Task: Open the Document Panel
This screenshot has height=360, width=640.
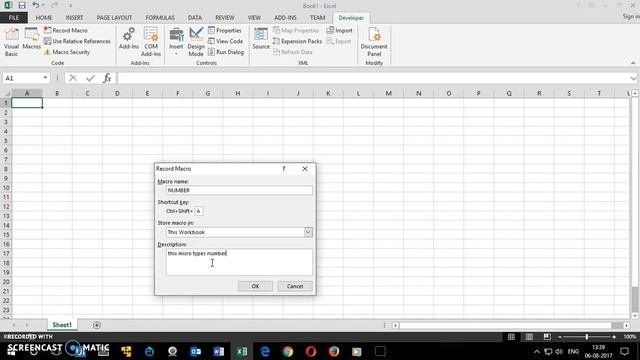Action: pos(374,42)
